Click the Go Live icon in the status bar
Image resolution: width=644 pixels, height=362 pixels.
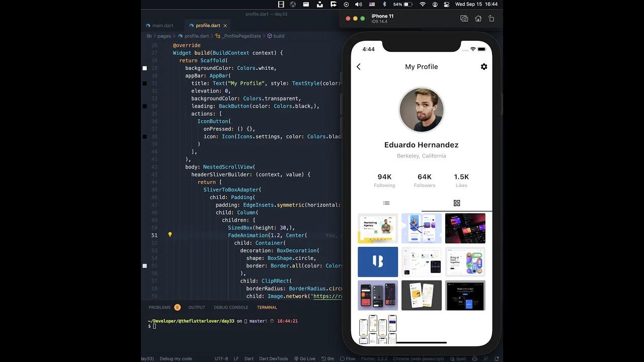point(305,358)
